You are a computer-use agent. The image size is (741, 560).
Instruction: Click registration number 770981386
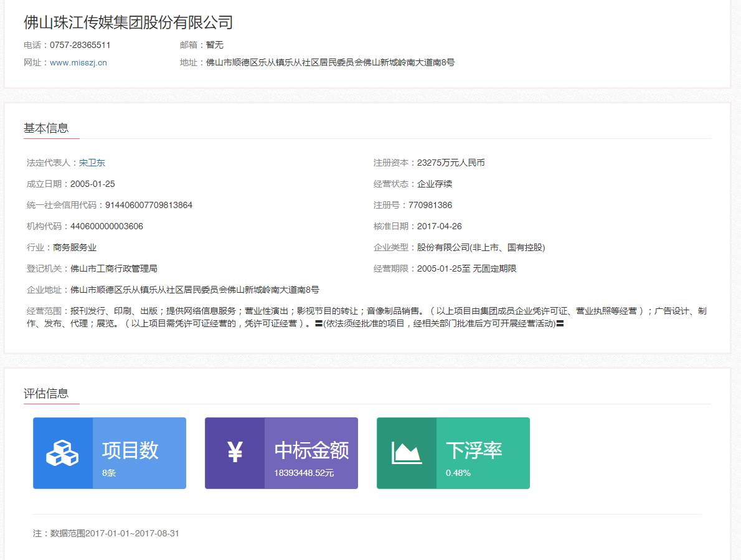click(430, 205)
